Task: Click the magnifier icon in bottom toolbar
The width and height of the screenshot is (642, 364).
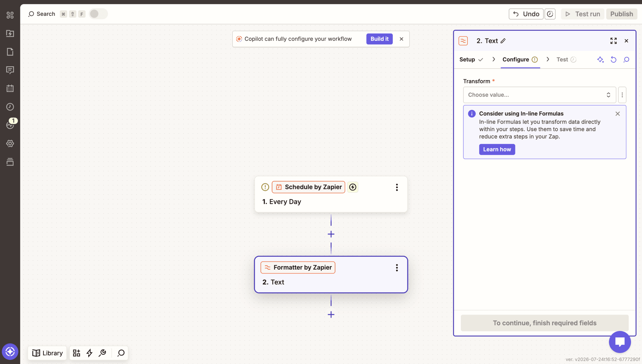Action: (121, 353)
